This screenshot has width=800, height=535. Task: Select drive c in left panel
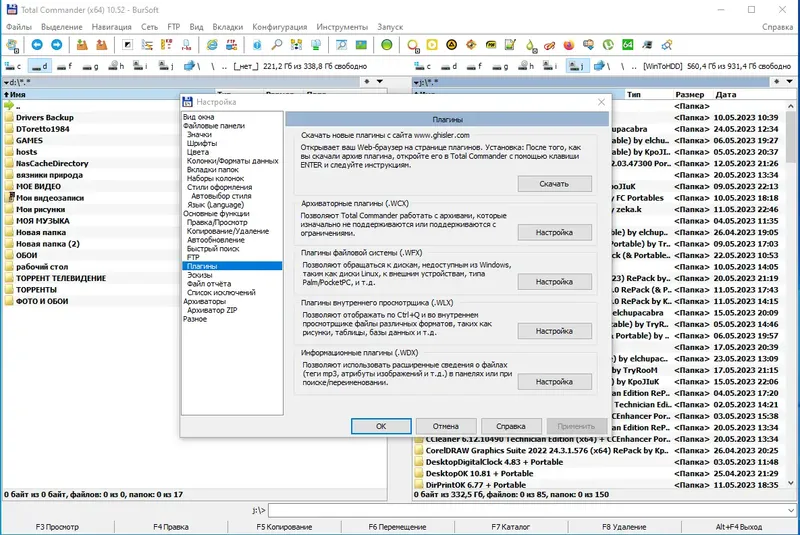click(x=13, y=66)
